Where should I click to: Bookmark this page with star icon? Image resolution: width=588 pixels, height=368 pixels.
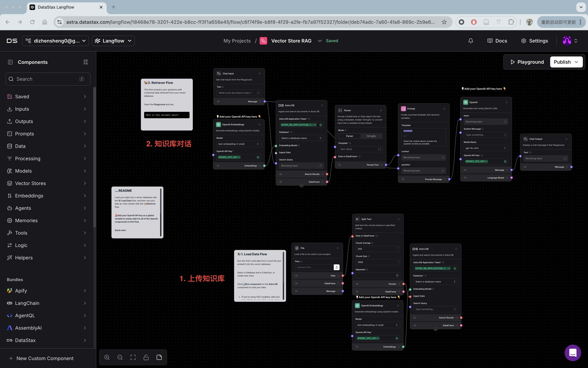(x=444, y=22)
